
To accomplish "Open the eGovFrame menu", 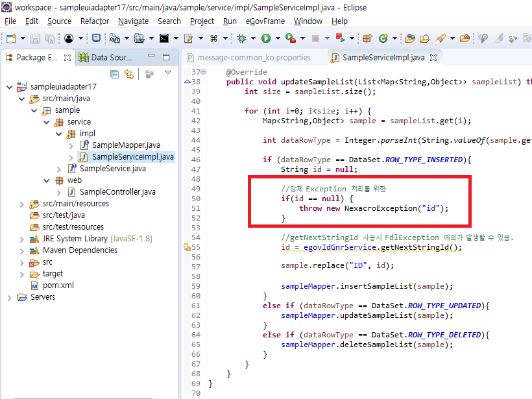I will (x=265, y=21).
